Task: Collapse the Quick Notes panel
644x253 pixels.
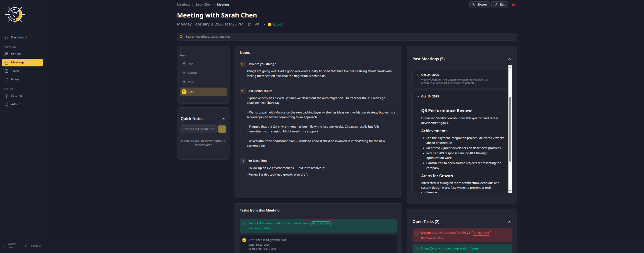Action: pyautogui.click(x=223, y=119)
